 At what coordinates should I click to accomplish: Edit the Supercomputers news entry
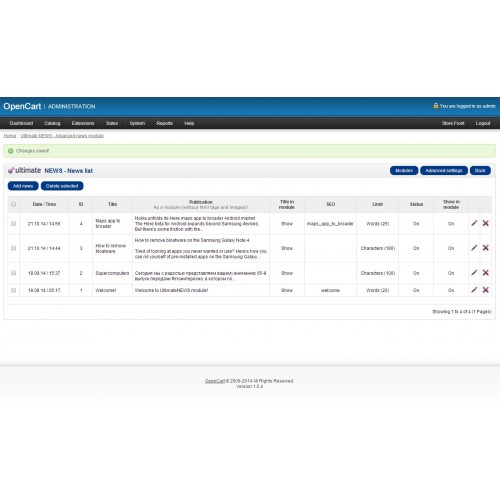(474, 273)
